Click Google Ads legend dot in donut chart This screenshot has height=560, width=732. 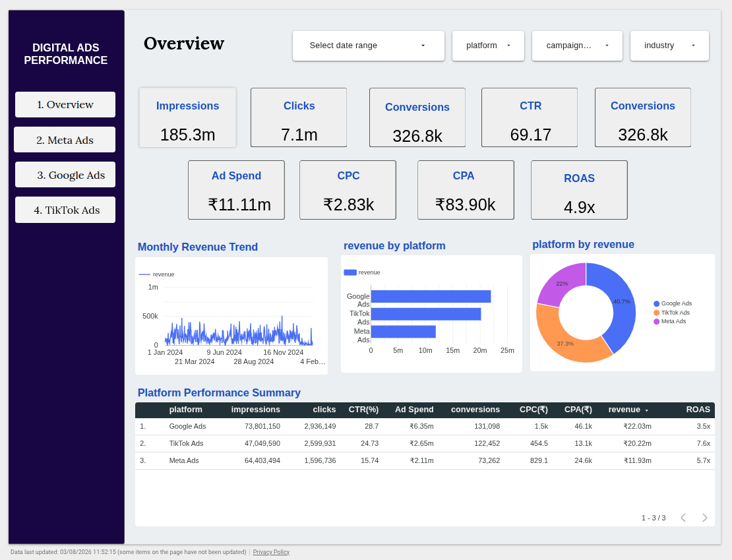[656, 303]
